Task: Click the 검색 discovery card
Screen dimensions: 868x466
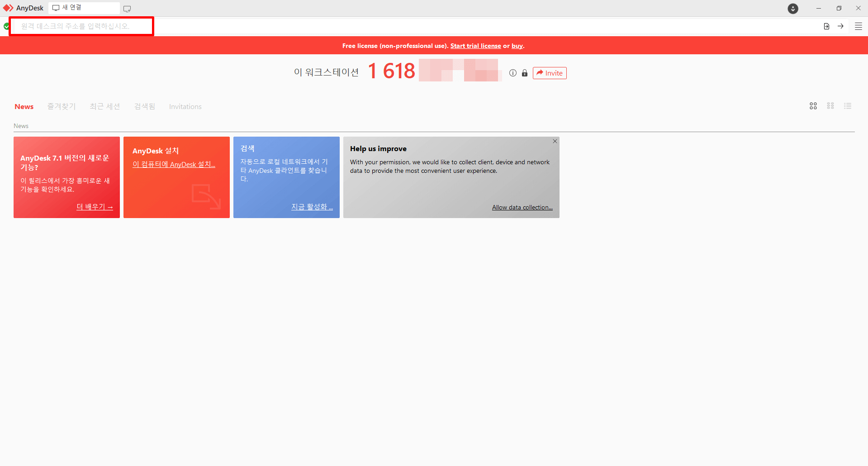Action: pyautogui.click(x=286, y=177)
